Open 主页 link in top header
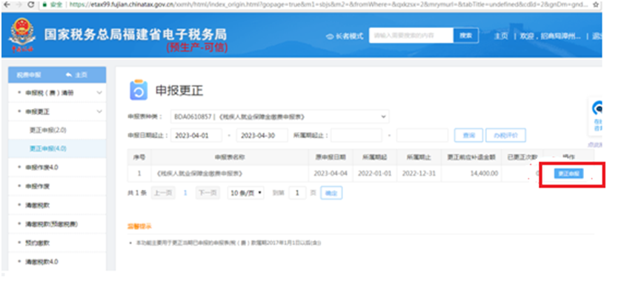The image size is (644, 293). tap(501, 36)
